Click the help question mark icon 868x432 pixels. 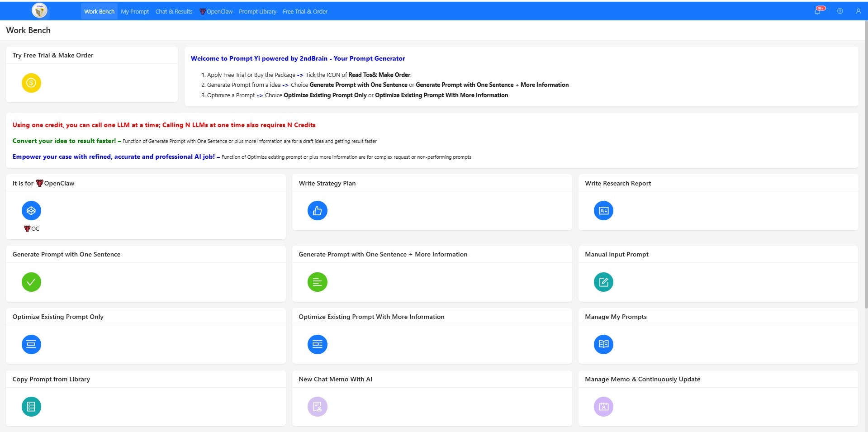pos(840,11)
